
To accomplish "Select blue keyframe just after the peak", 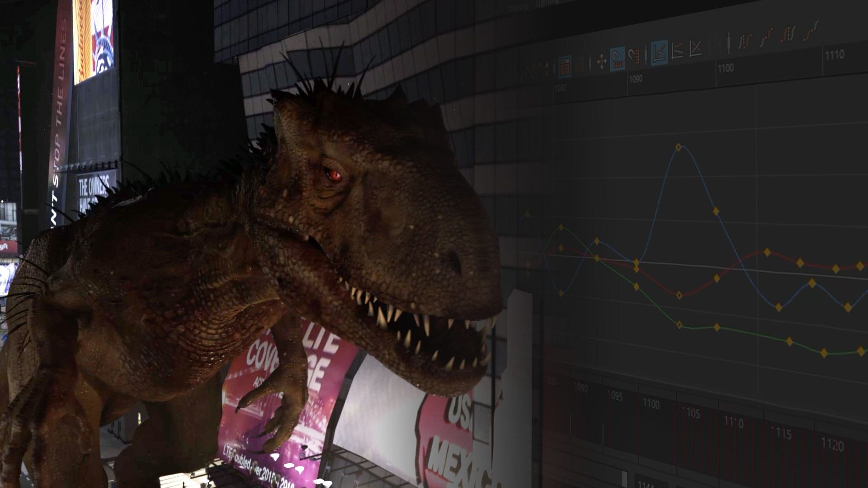I will point(716,211).
